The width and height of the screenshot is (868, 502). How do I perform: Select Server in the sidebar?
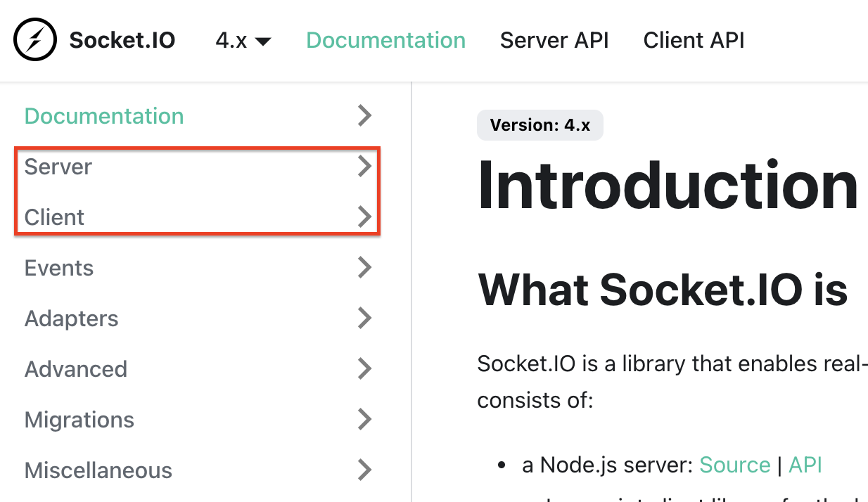[58, 167]
